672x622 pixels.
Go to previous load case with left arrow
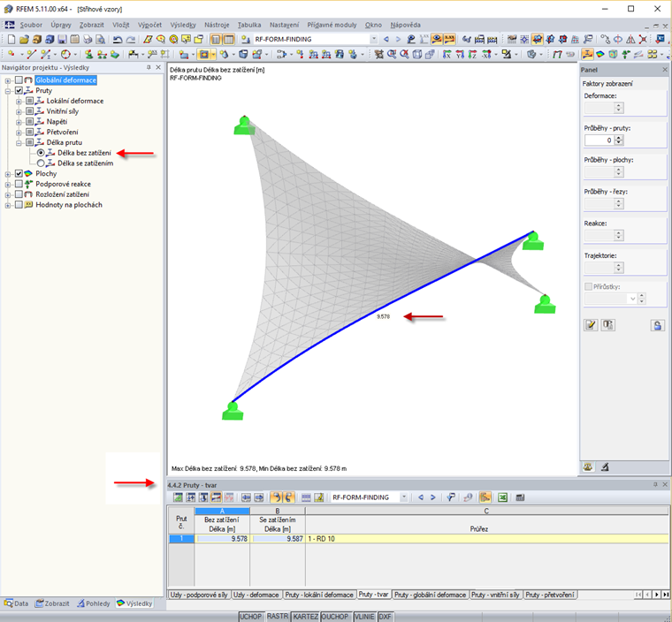tap(386, 40)
